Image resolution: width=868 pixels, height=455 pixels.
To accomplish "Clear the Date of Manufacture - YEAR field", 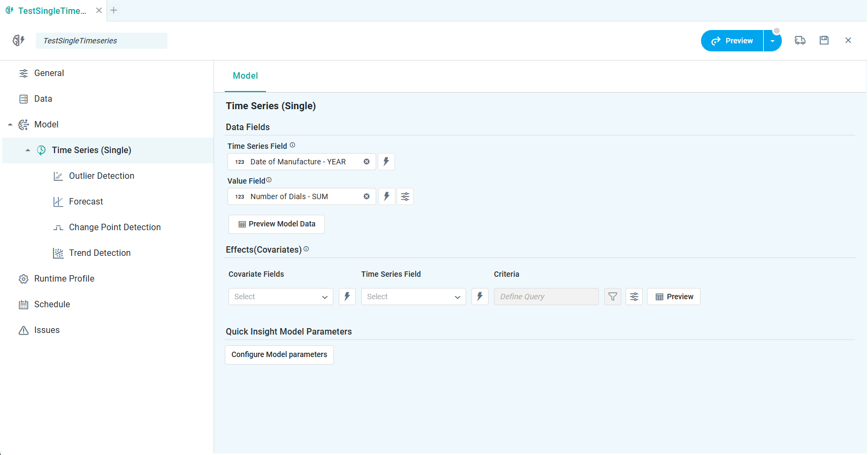I will (367, 162).
